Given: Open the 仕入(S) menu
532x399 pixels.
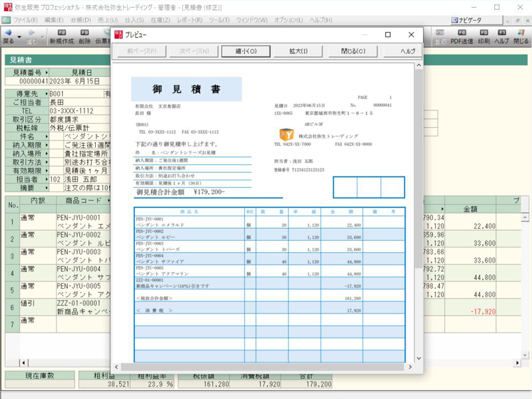Looking at the screenshot, I should coord(134,21).
